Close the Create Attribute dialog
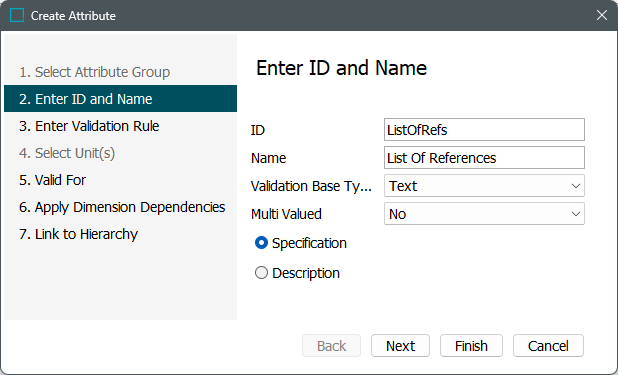Viewport: 618px width, 375px height. point(601,15)
